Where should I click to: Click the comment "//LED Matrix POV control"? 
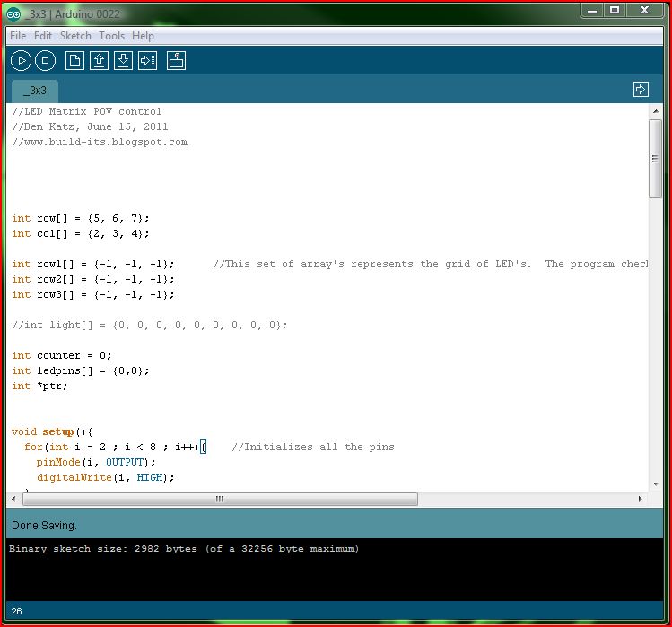point(86,111)
